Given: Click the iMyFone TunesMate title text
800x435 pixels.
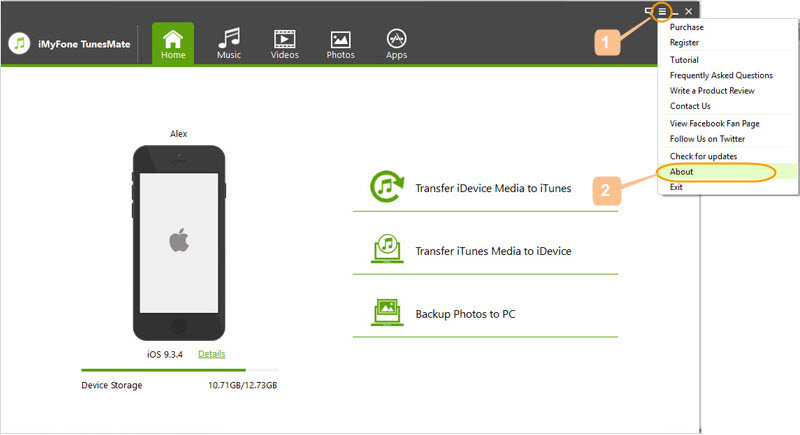Looking at the screenshot, I should click(84, 44).
